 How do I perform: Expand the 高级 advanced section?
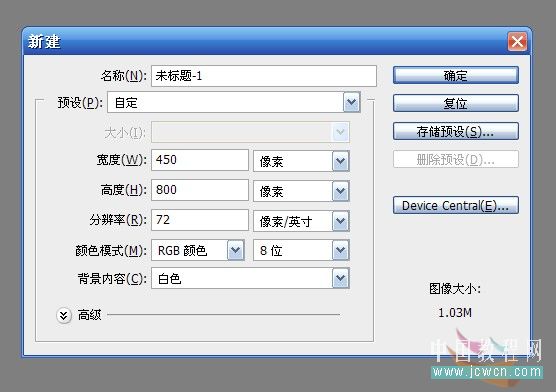tap(64, 315)
